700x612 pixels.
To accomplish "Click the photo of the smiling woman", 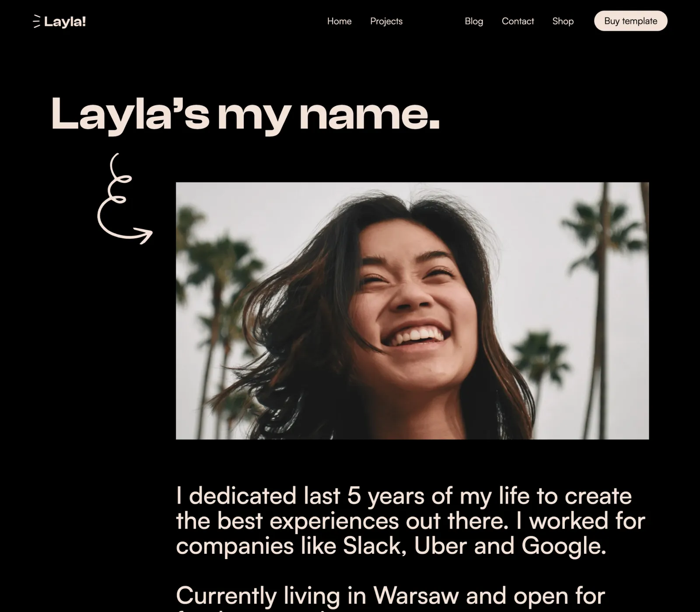I will coord(412,311).
